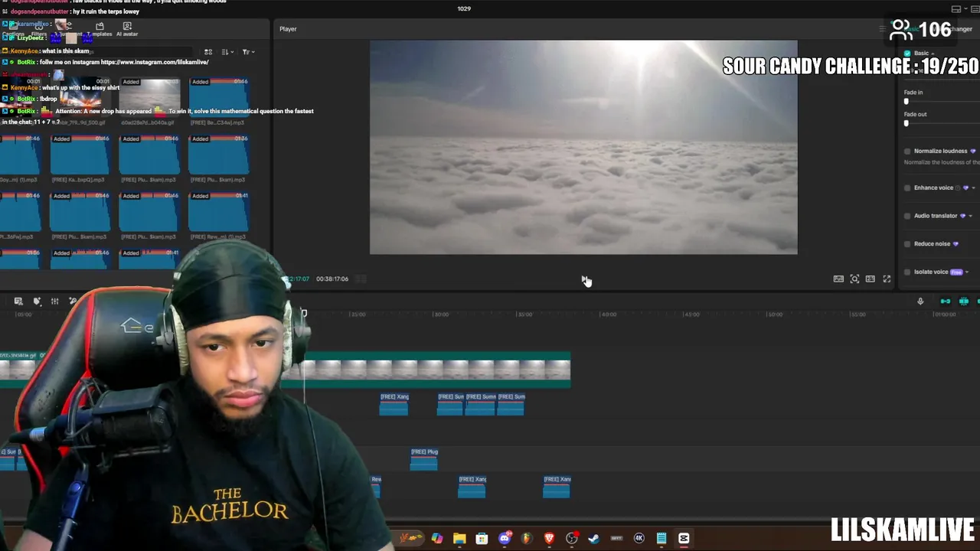The height and width of the screenshot is (551, 980).
Task: Open the player aspect ratio button
Action: click(x=871, y=279)
